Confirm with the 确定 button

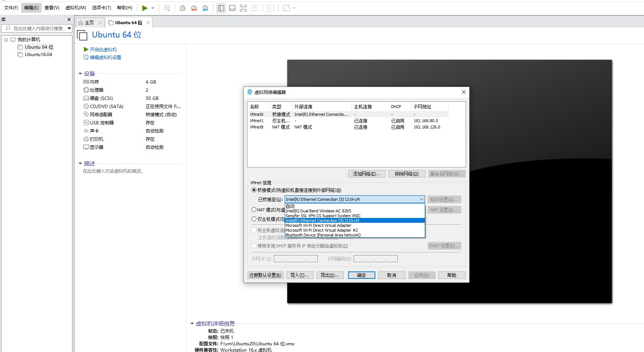(362, 275)
